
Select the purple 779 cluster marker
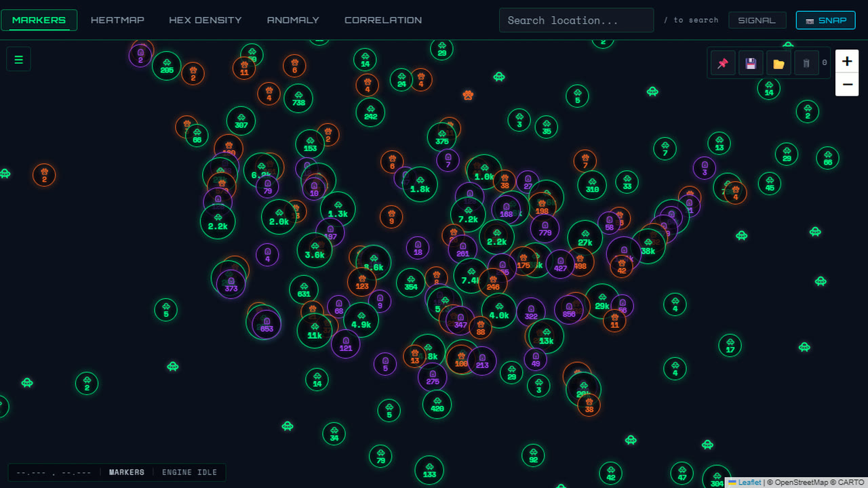(545, 229)
